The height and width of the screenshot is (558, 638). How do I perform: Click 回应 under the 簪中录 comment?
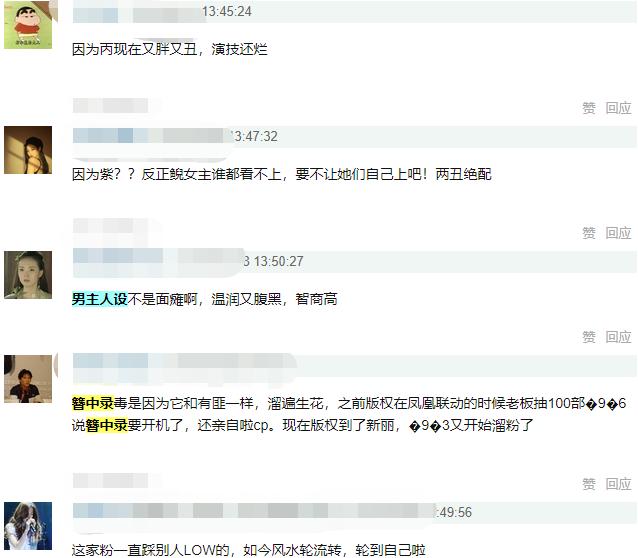point(618,484)
